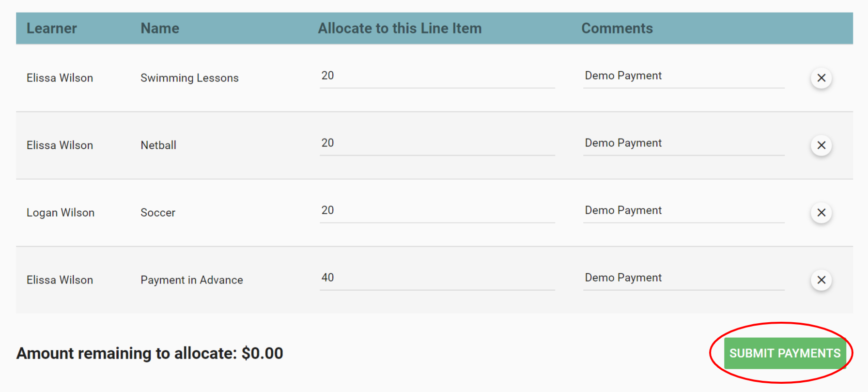Viewport: 868px width, 392px height.
Task: Select the Swimming Lessons allocation amount field
Action: [x=436, y=77]
